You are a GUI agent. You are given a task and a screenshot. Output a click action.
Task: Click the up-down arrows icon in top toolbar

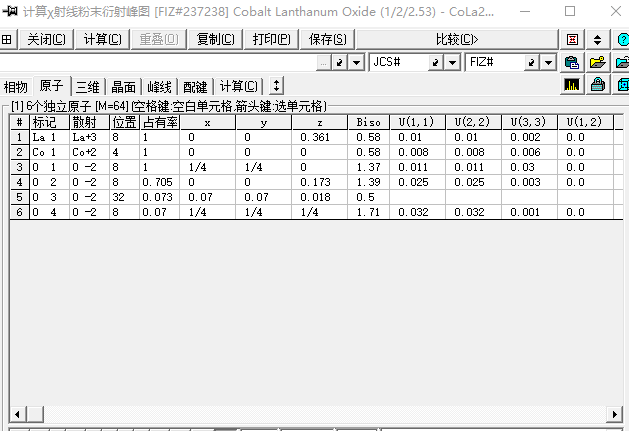click(x=597, y=39)
